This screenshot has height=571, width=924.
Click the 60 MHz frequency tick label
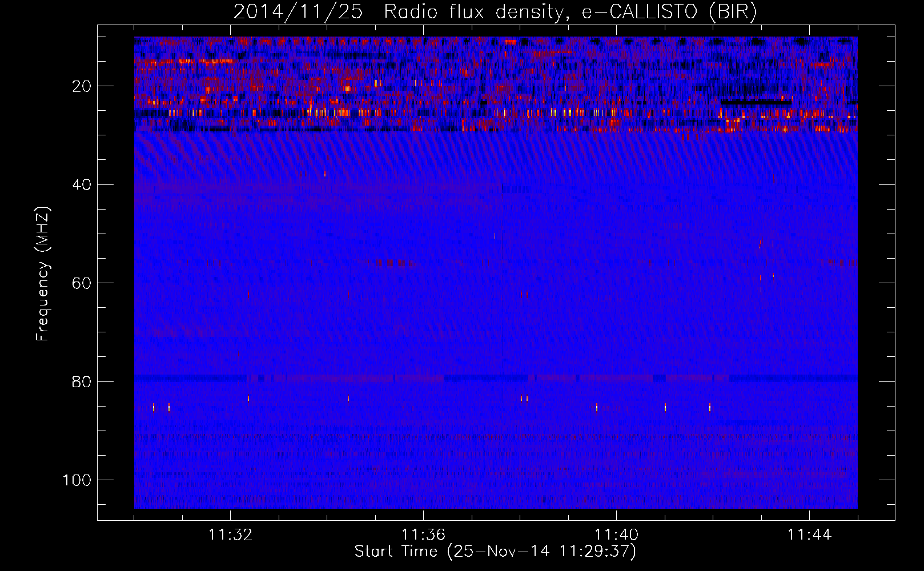pyautogui.click(x=82, y=283)
